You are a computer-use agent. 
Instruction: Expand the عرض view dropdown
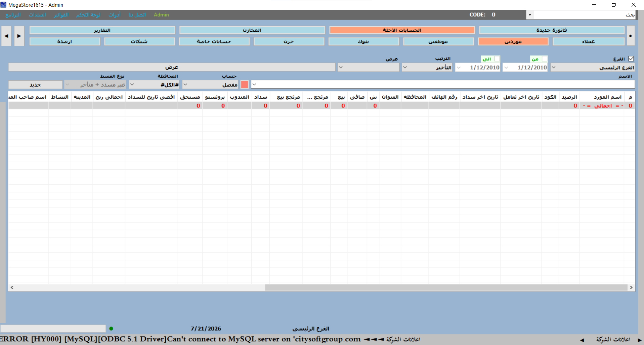pyautogui.click(x=341, y=68)
